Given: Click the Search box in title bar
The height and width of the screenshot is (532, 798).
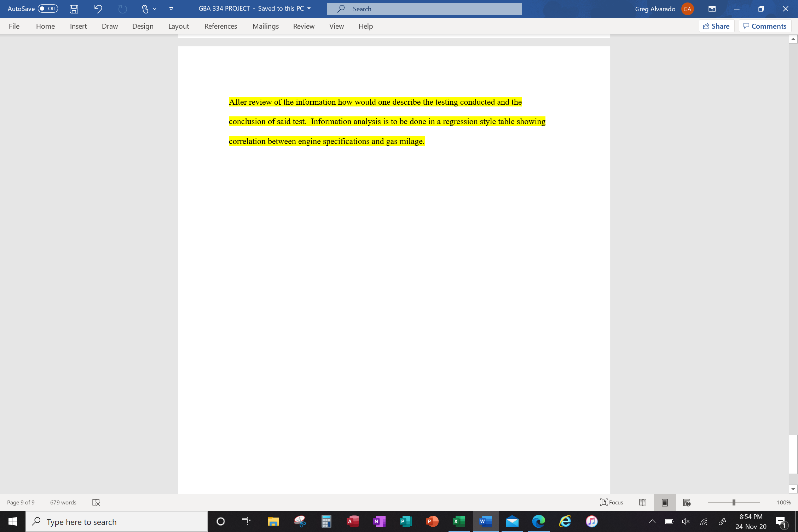Looking at the screenshot, I should (424, 9).
